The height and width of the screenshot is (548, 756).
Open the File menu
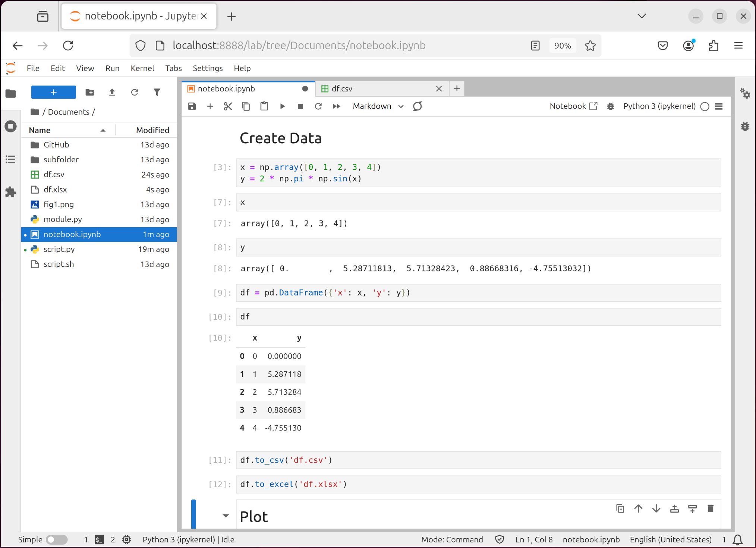click(x=33, y=68)
